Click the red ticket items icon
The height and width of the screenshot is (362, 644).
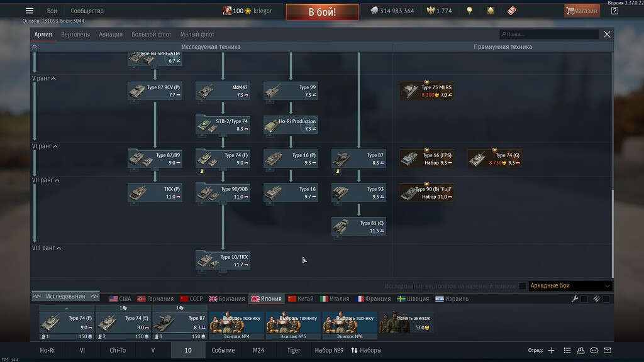511,11
